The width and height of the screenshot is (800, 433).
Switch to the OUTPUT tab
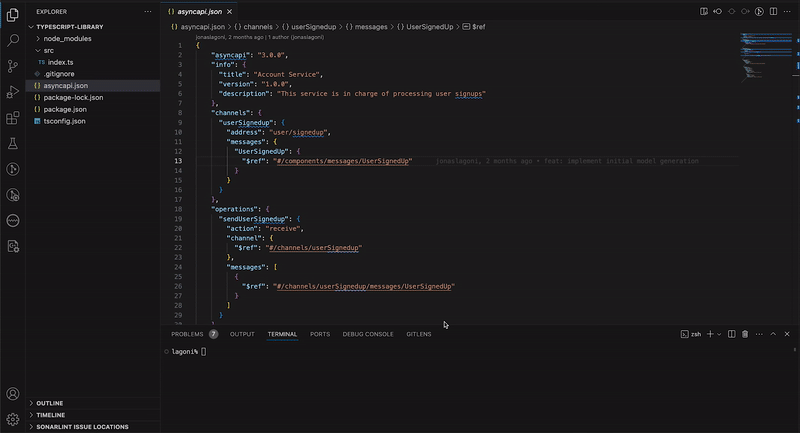[242, 334]
